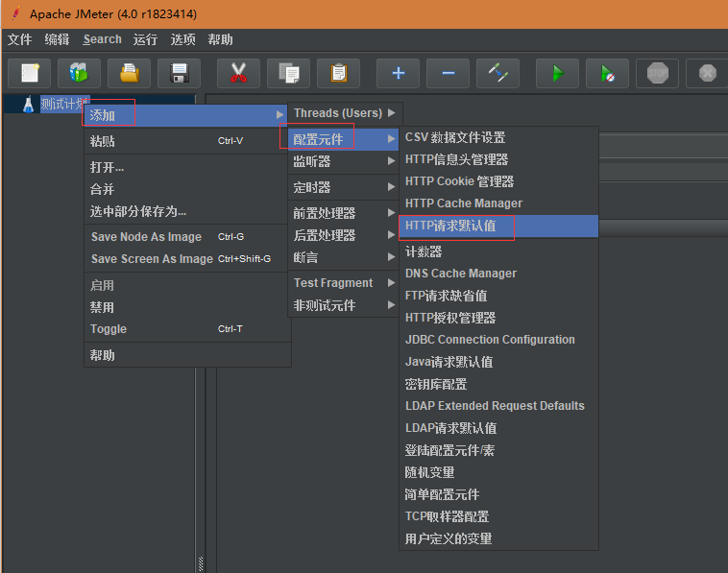This screenshot has height=573, width=728.
Task: Select 测试计划 tree node
Action: click(x=63, y=104)
